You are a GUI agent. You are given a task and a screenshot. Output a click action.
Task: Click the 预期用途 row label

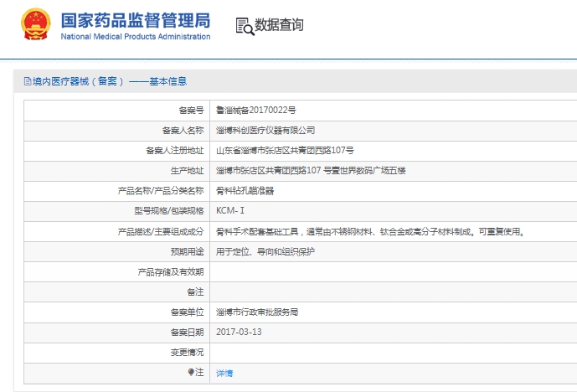187,252
